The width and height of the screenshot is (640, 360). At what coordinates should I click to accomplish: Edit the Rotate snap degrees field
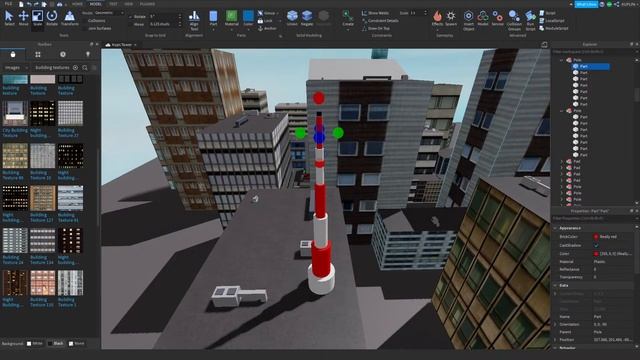click(x=164, y=17)
